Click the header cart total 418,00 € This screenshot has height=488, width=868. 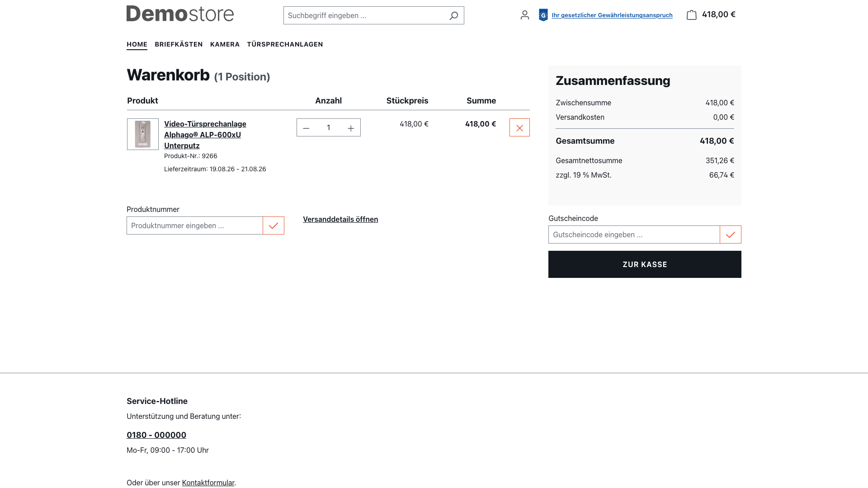click(x=719, y=14)
